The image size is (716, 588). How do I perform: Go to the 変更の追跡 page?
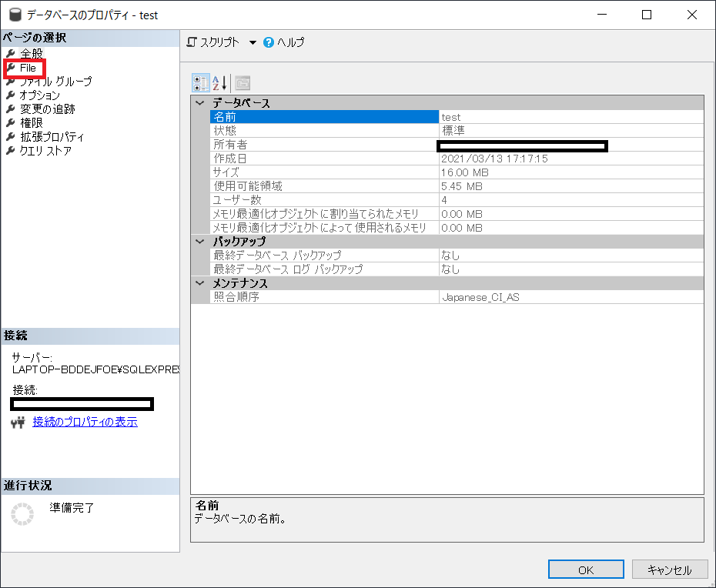[x=47, y=109]
